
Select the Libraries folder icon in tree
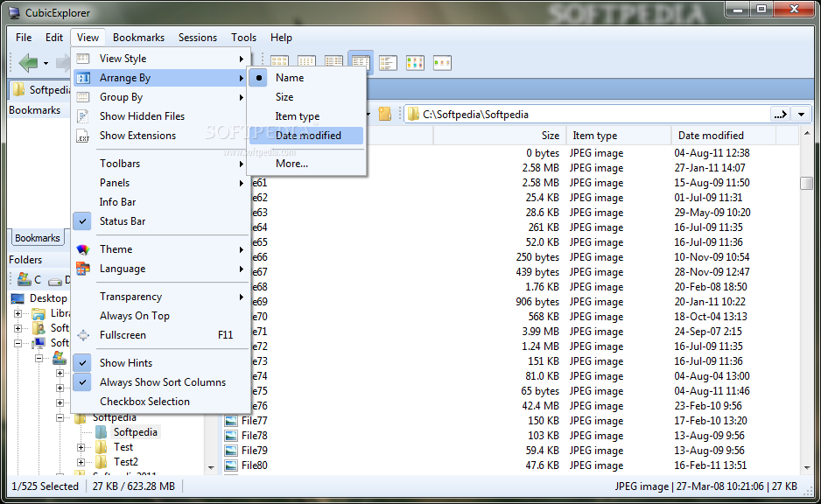[x=39, y=313]
